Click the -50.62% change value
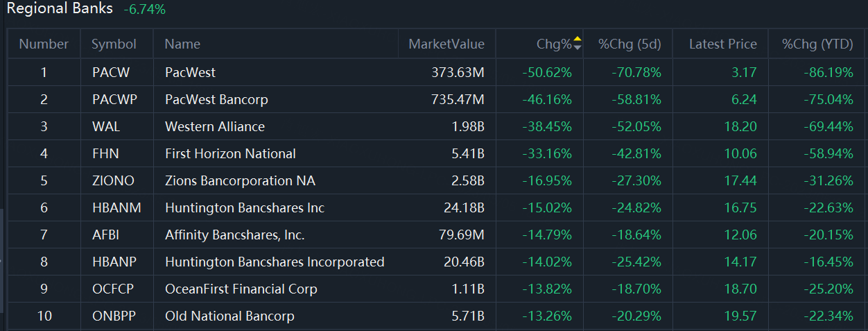Image resolution: width=868 pixels, height=331 pixels. [547, 72]
